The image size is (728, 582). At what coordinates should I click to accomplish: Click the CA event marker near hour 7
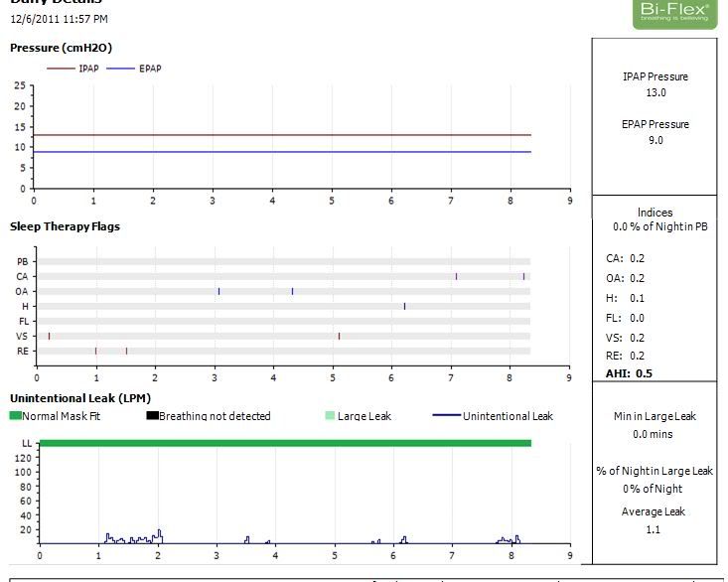tap(457, 277)
